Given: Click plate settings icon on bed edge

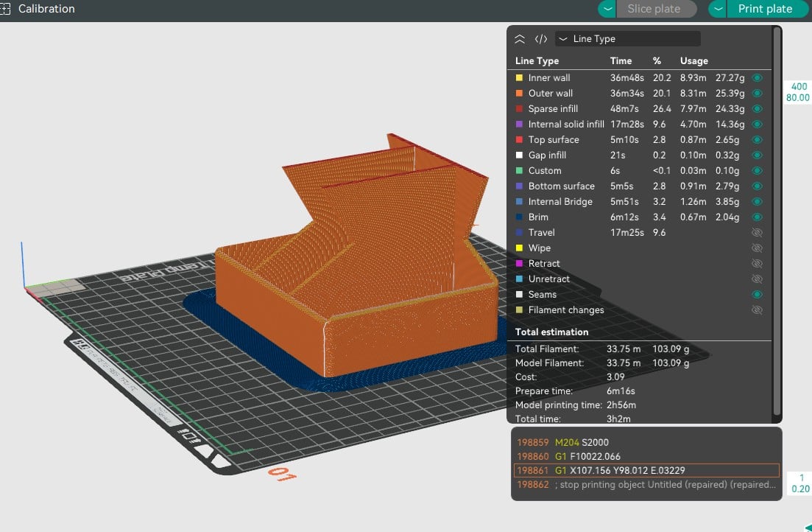Looking at the screenshot, I should [x=189, y=435].
